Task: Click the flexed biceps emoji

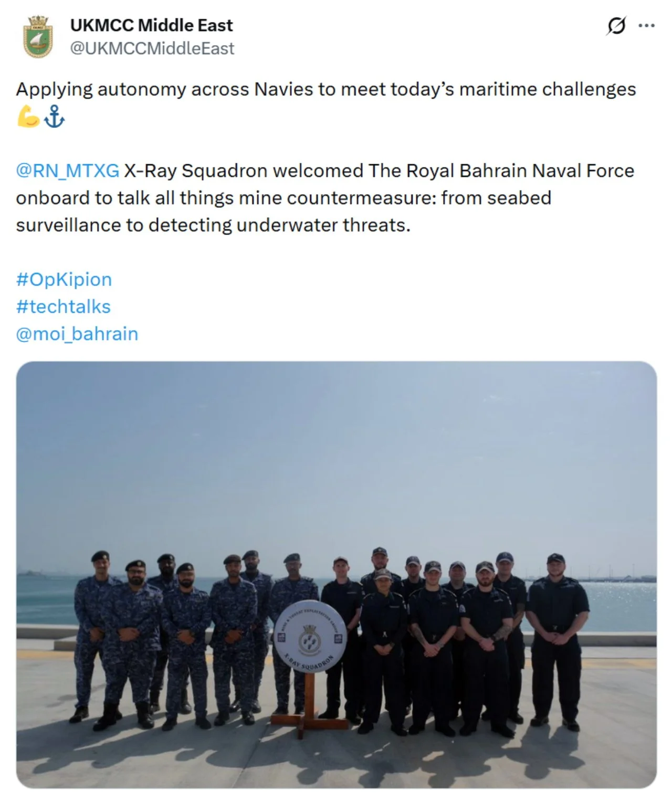Action: [x=28, y=117]
